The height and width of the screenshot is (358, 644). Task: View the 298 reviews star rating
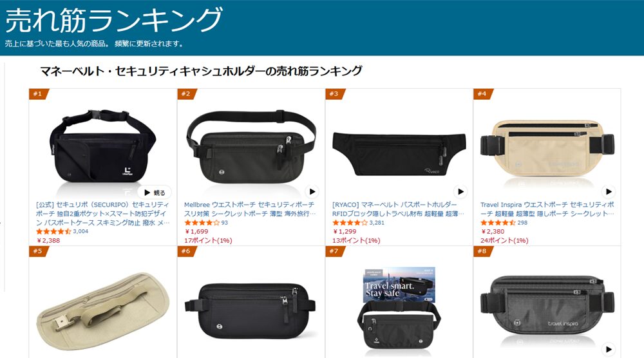(498, 223)
